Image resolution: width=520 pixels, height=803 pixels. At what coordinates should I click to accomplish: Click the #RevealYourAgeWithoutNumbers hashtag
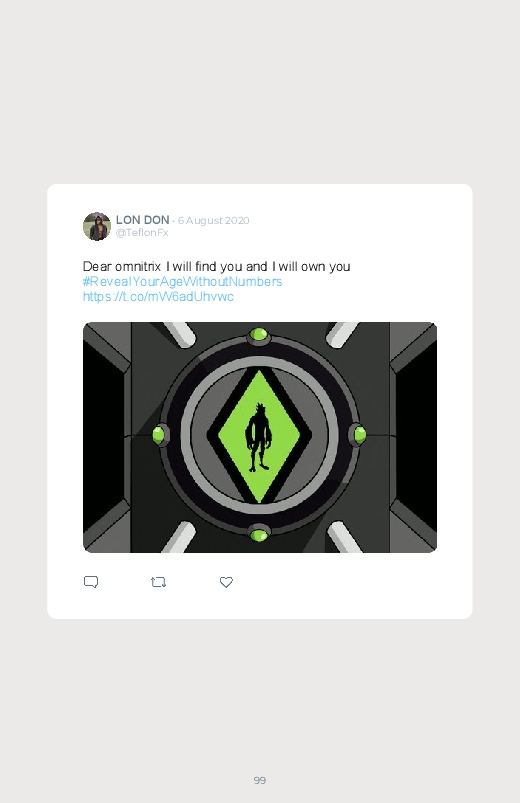click(x=182, y=282)
